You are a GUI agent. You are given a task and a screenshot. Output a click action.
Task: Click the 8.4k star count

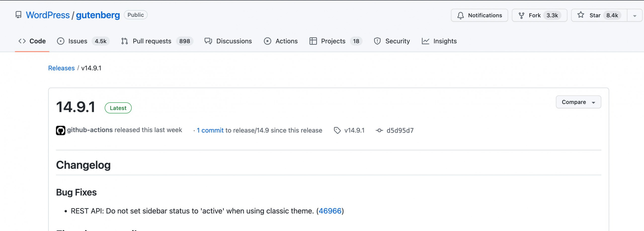click(612, 15)
